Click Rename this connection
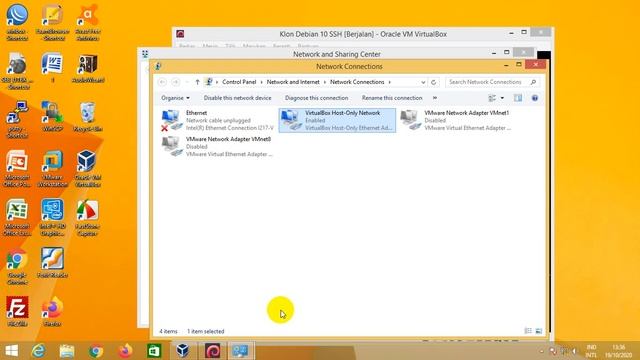The height and width of the screenshot is (360, 640). click(x=392, y=98)
